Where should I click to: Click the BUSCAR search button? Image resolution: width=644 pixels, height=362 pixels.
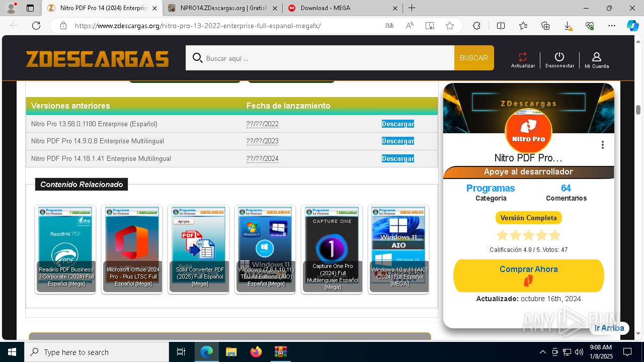click(474, 58)
